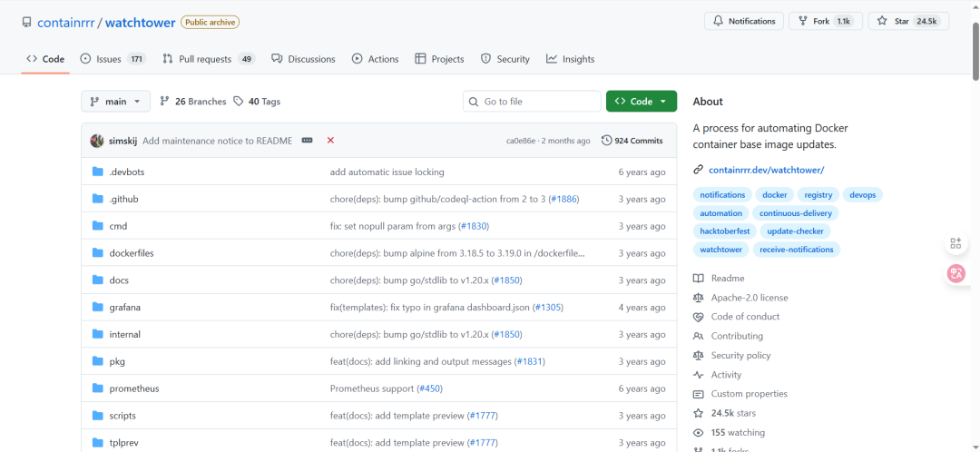The height and width of the screenshot is (452, 980).
Task: Click the page vertical scrollbar
Action: pos(975,50)
